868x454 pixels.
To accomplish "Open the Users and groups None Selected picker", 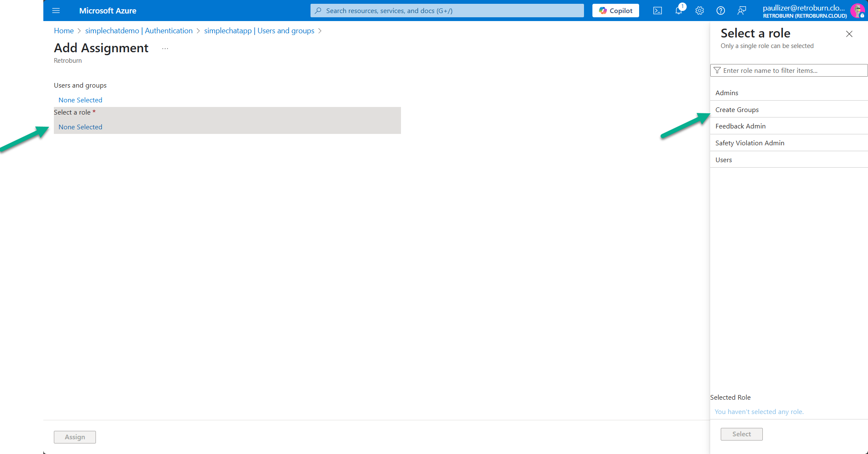I will click(80, 100).
